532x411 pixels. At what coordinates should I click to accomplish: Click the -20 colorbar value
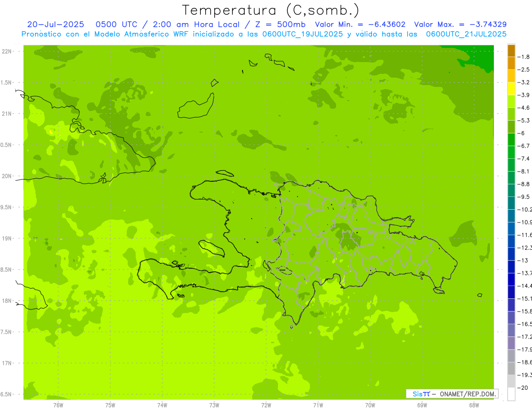tap(524, 388)
